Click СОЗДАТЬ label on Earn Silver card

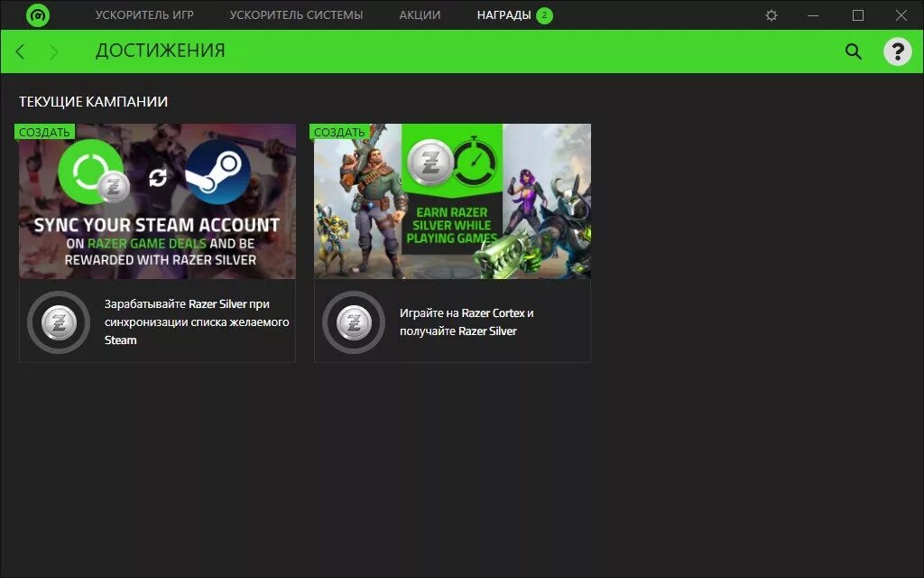pyautogui.click(x=339, y=132)
